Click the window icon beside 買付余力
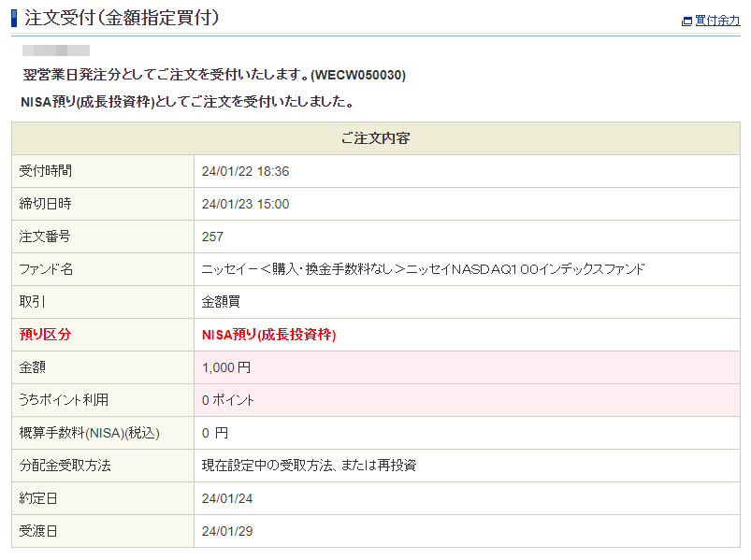 pos(687,22)
